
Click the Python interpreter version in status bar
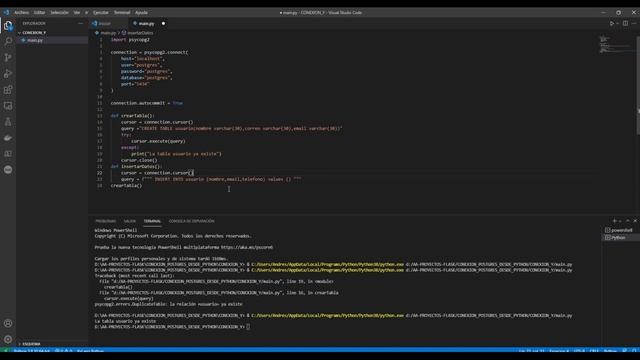point(31,351)
